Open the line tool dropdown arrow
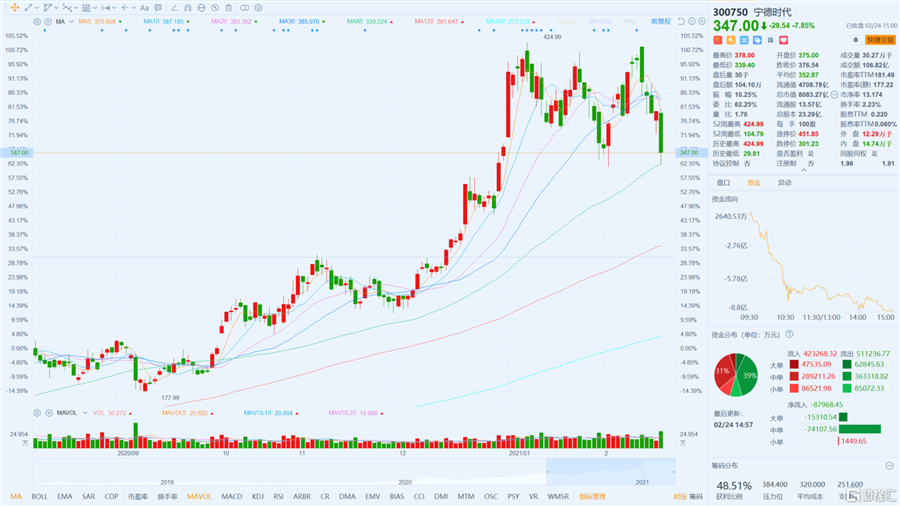This screenshot has width=900, height=506. [37, 7]
